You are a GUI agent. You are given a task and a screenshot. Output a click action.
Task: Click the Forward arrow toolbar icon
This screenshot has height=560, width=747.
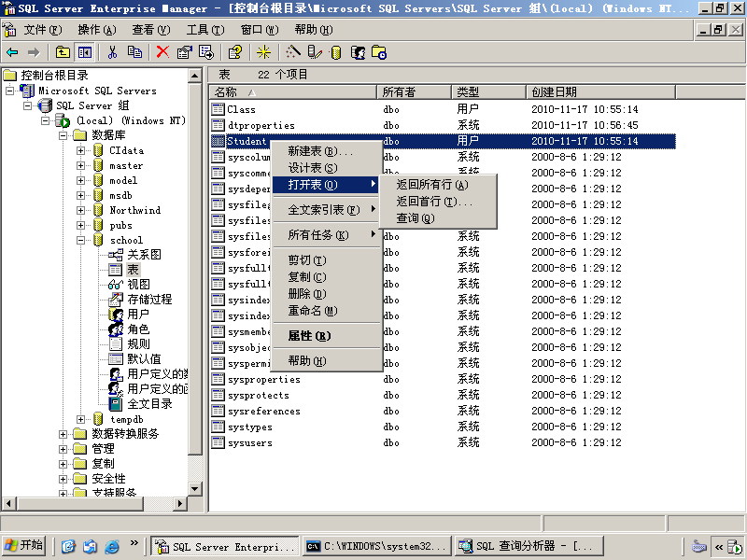pos(34,52)
